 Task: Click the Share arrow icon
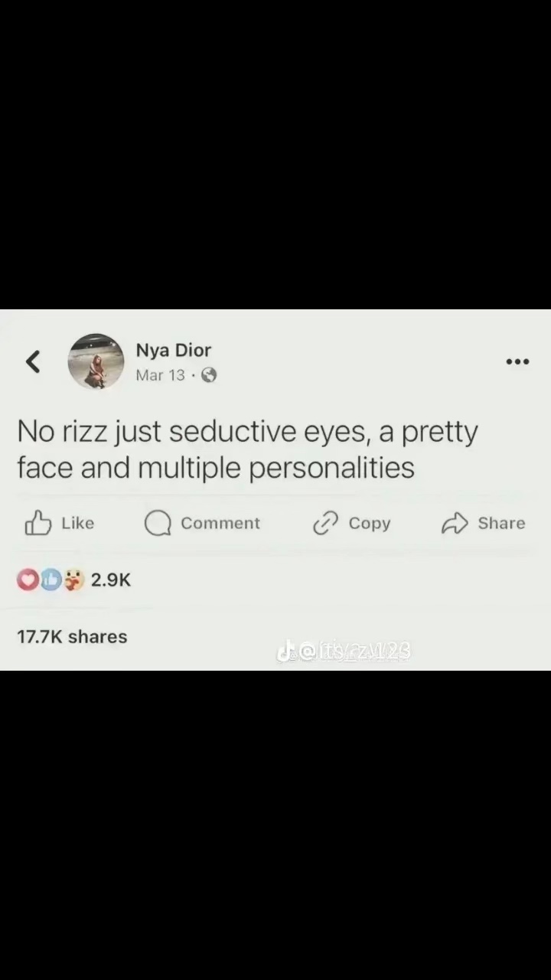coord(455,524)
